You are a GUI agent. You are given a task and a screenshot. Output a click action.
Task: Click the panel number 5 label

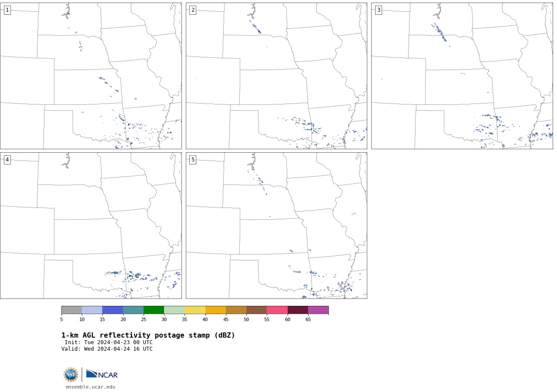point(193,160)
